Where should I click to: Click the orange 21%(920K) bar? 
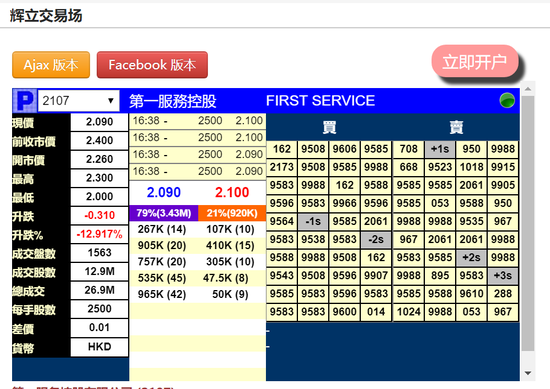(x=232, y=213)
